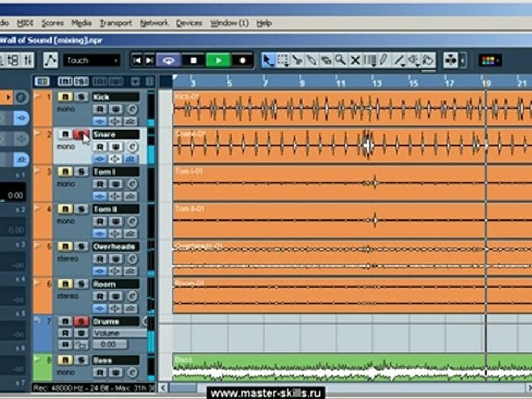Mute the Kick track
532x399 pixels.
(x=65, y=97)
